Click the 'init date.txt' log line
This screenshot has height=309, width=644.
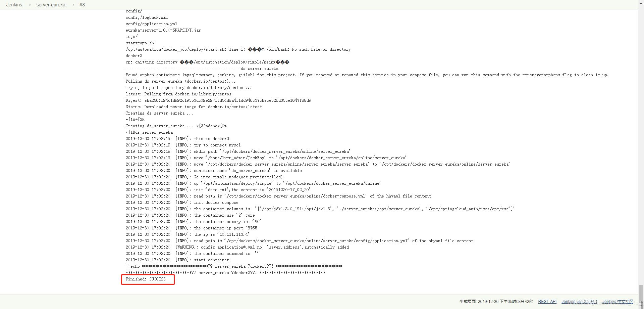tap(218, 190)
